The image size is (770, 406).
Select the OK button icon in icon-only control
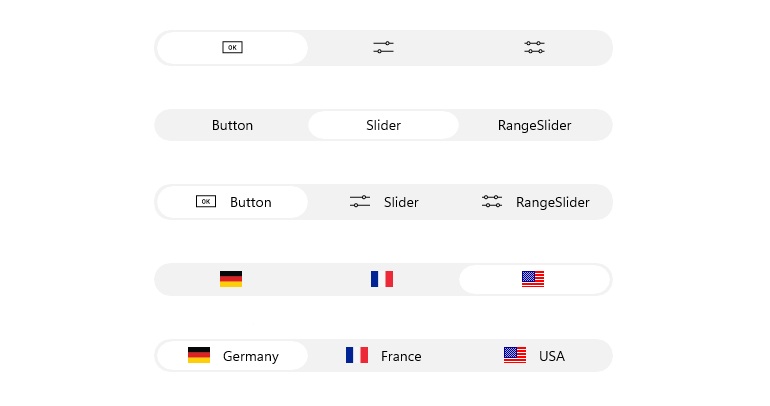point(232,48)
